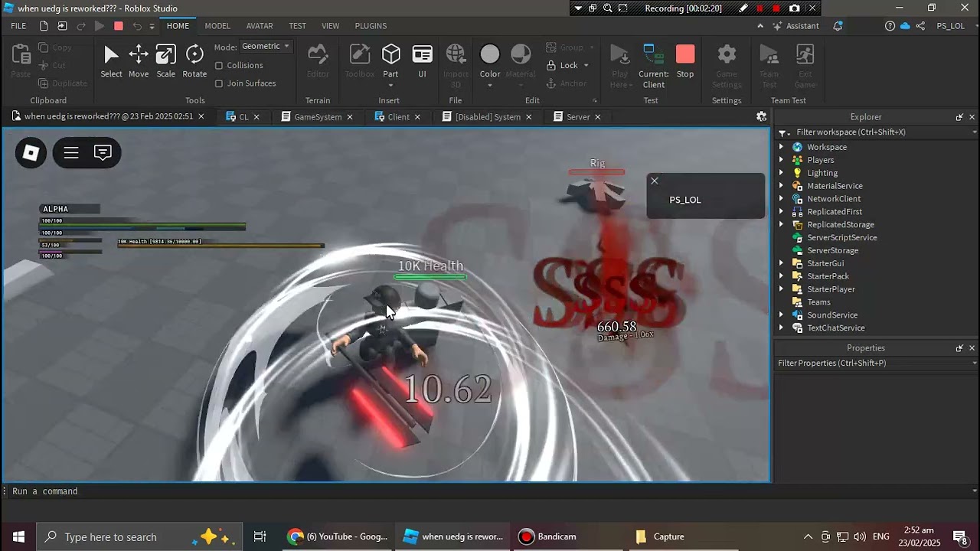Open the Part dropdown arrow
The image size is (980, 551).
point(390,85)
